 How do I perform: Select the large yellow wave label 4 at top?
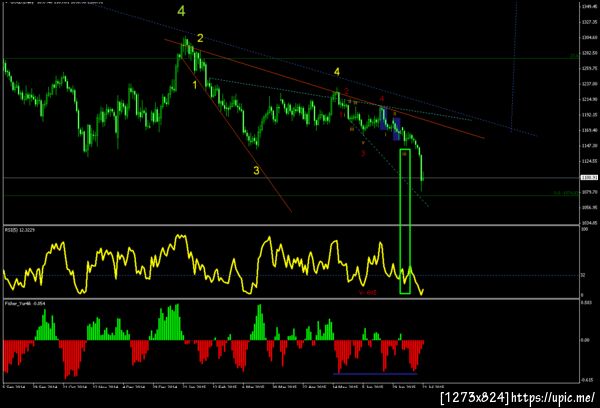point(181,11)
